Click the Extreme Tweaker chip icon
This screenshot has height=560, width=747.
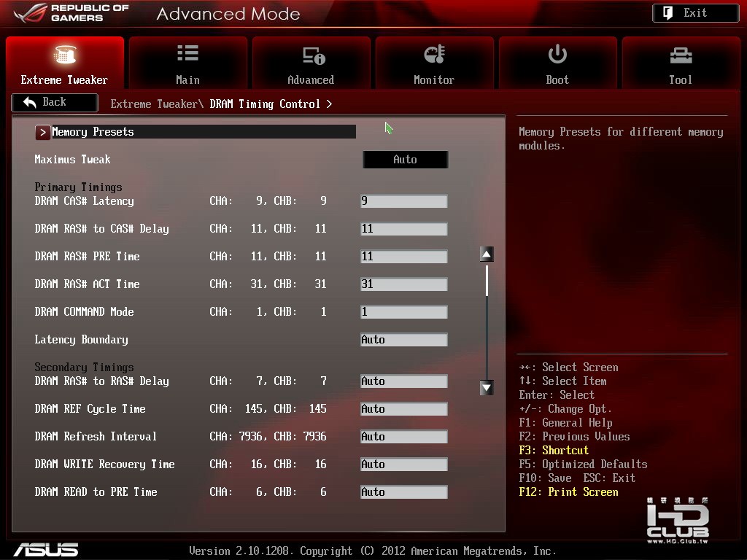click(x=65, y=55)
